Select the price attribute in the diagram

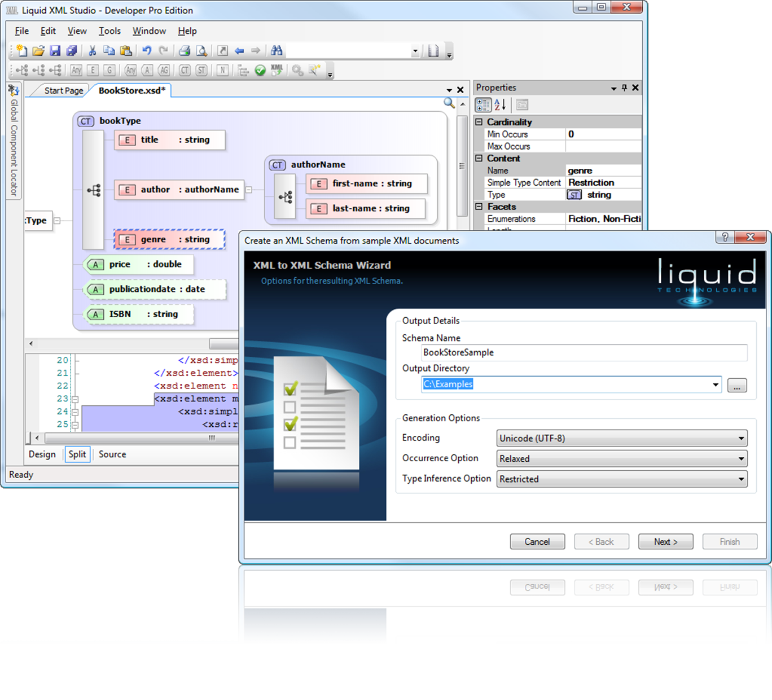pos(138,264)
